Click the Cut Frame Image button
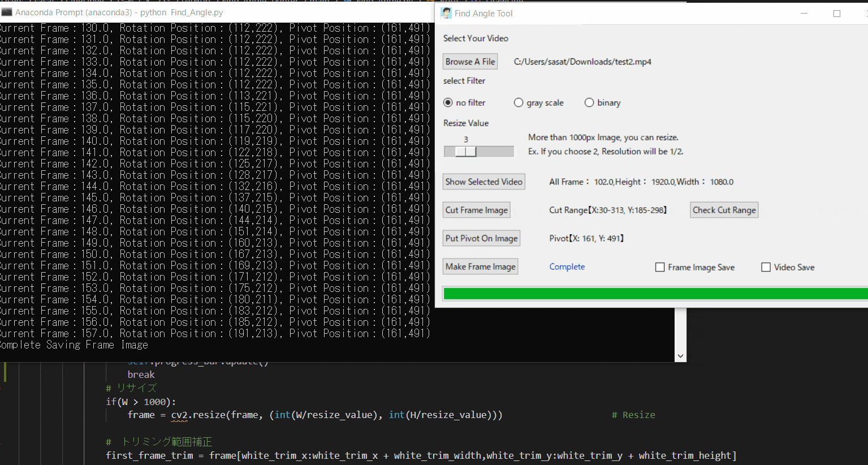Image resolution: width=868 pixels, height=465 pixels. [x=476, y=210]
